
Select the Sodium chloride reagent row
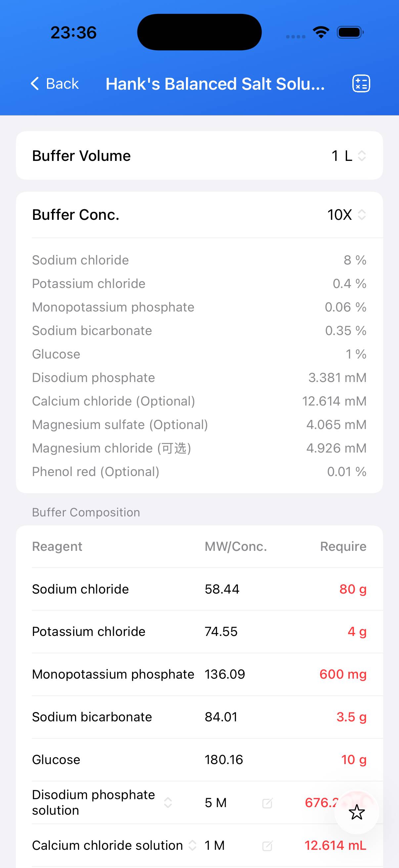pos(80,589)
